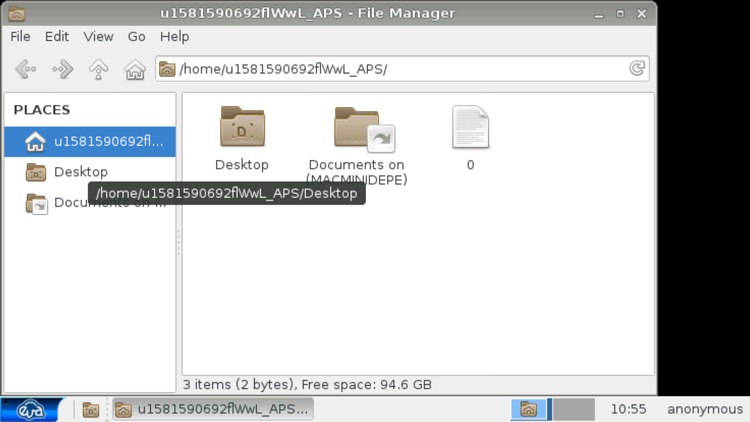Open the Help menu

(174, 36)
